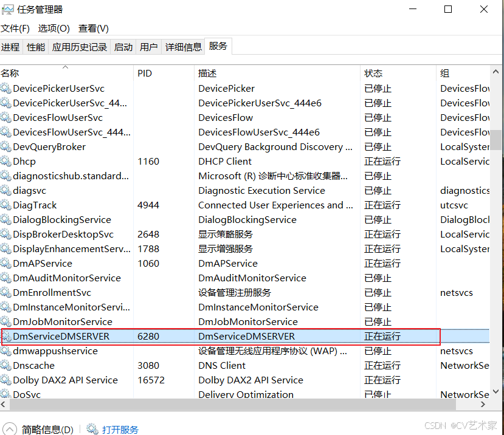Select the 服务 tab
Screen dimensions: 504x435
coord(218,46)
